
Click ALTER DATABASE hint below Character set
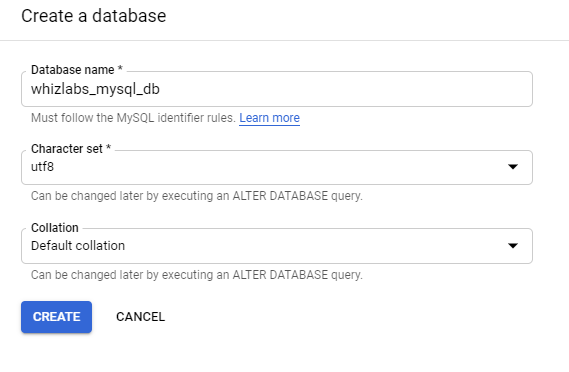[x=197, y=196]
